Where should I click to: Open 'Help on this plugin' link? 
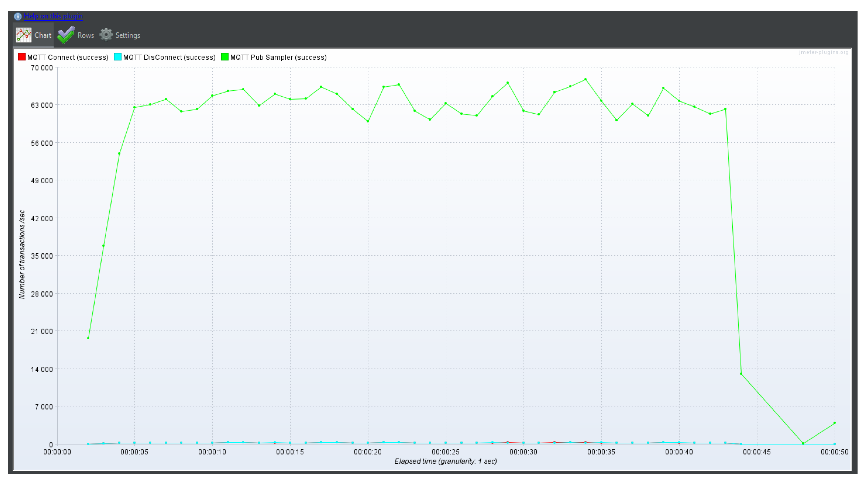click(53, 16)
